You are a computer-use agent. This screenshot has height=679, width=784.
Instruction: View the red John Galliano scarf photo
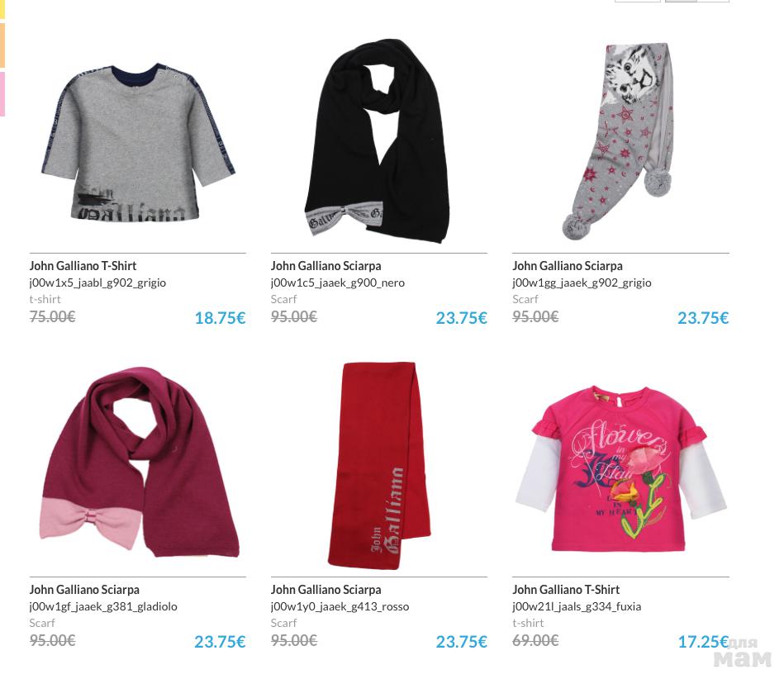(379, 466)
